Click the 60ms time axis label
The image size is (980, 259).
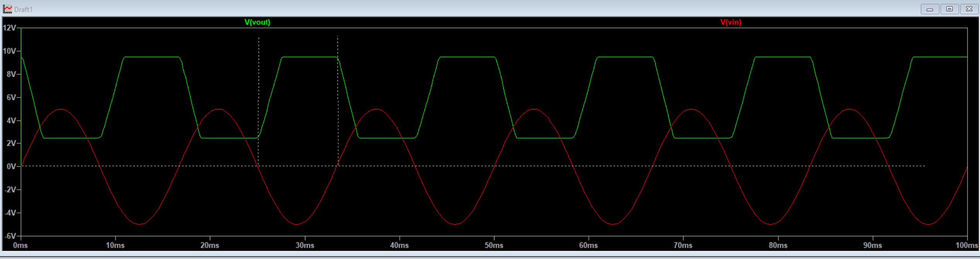click(x=588, y=245)
